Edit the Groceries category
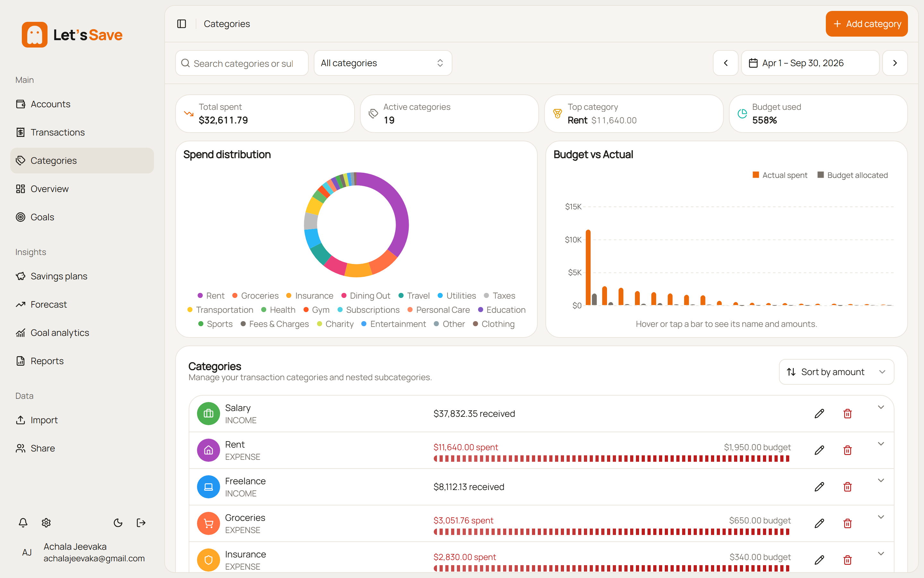Image resolution: width=924 pixels, height=578 pixels. tap(819, 523)
